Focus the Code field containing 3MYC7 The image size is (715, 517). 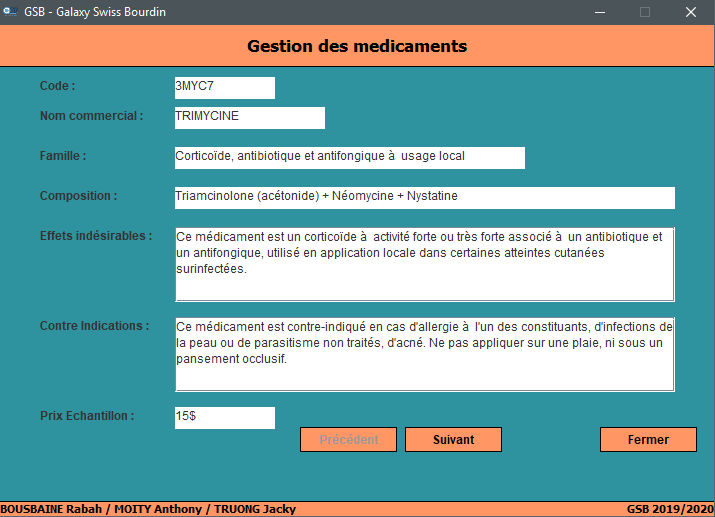[x=224, y=88]
